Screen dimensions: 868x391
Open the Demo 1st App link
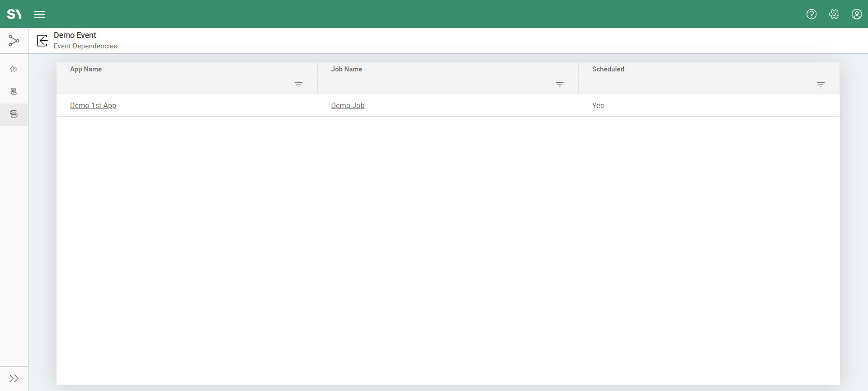click(x=93, y=105)
